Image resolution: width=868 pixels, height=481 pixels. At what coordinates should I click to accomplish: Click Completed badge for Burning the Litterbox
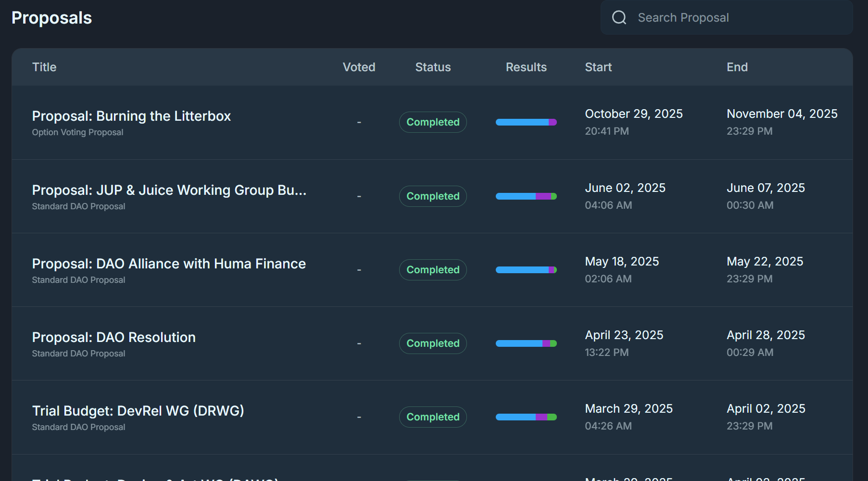tap(433, 122)
